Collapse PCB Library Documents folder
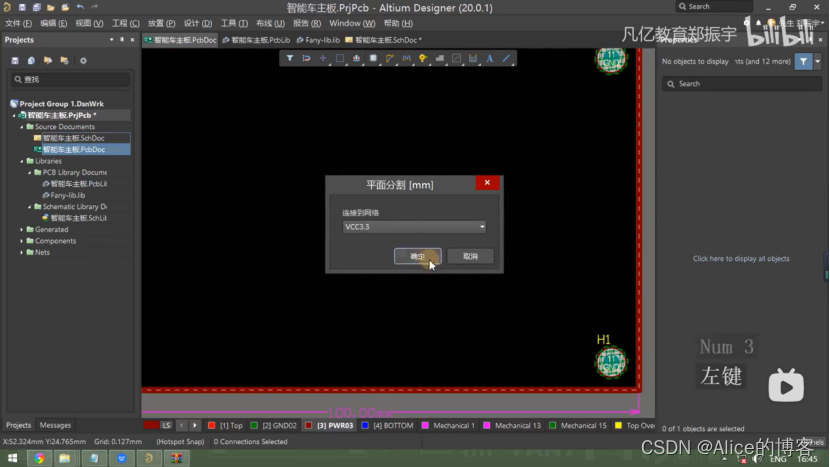The height and width of the screenshot is (467, 830). (30, 173)
